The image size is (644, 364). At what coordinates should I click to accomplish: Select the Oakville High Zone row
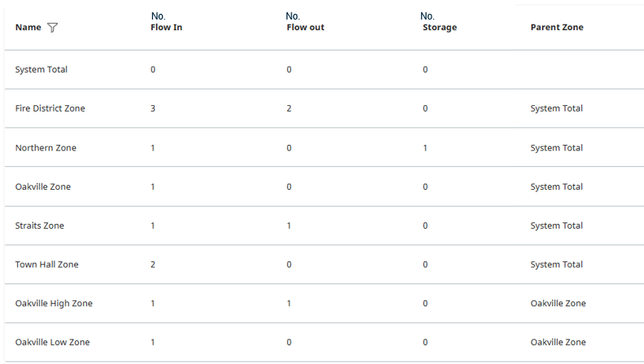[x=324, y=303]
